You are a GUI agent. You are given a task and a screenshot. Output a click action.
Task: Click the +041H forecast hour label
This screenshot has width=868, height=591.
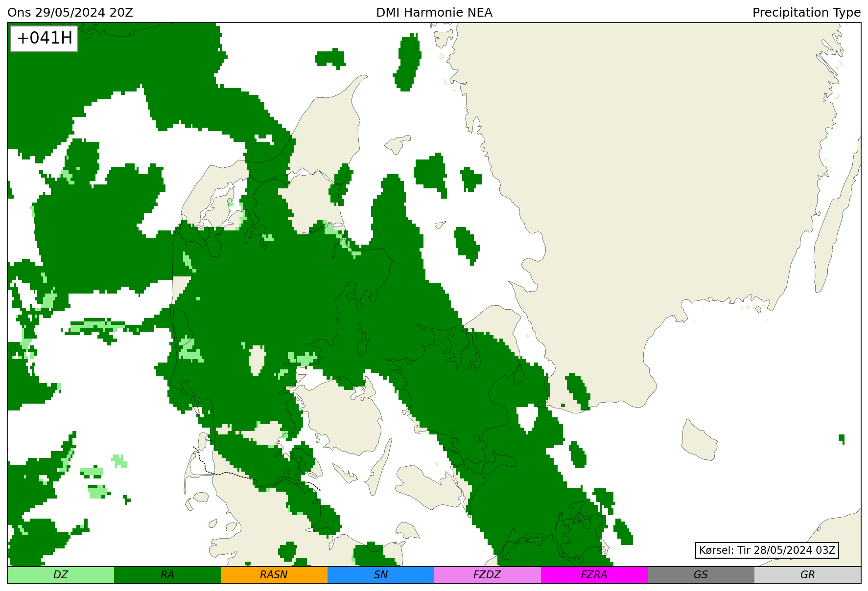pyautogui.click(x=45, y=38)
